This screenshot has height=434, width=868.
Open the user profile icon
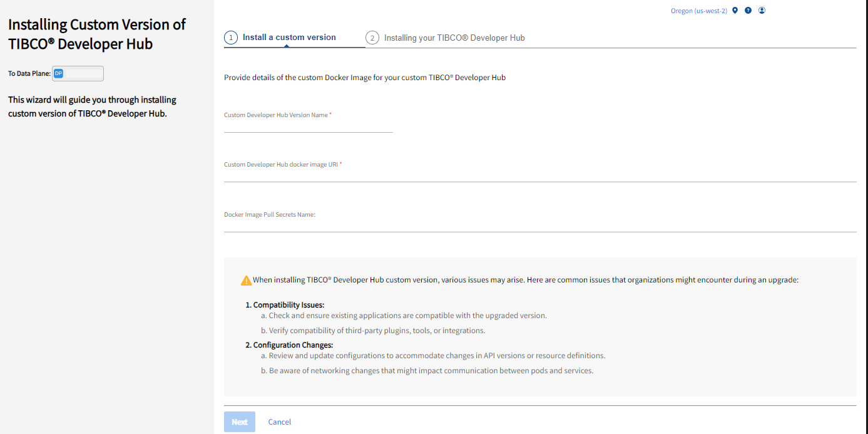[x=762, y=11]
